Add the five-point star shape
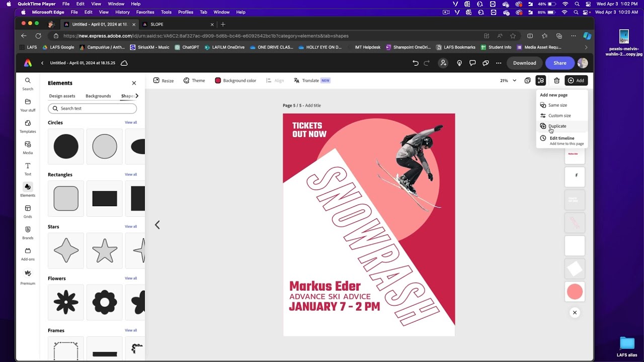This screenshot has width=644, height=362. (105, 250)
